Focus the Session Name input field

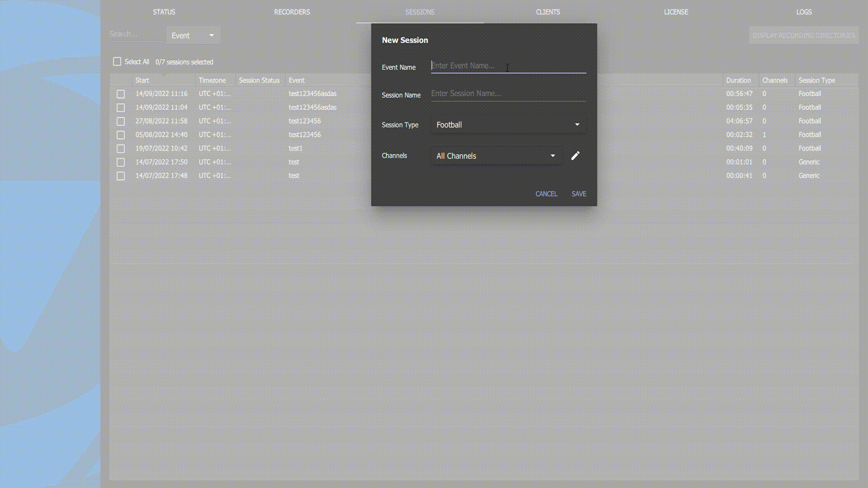509,94
